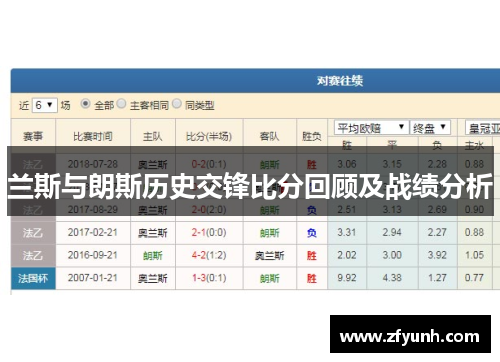Click the 主队 column header
This screenshot has width=500, height=362.
point(153,136)
